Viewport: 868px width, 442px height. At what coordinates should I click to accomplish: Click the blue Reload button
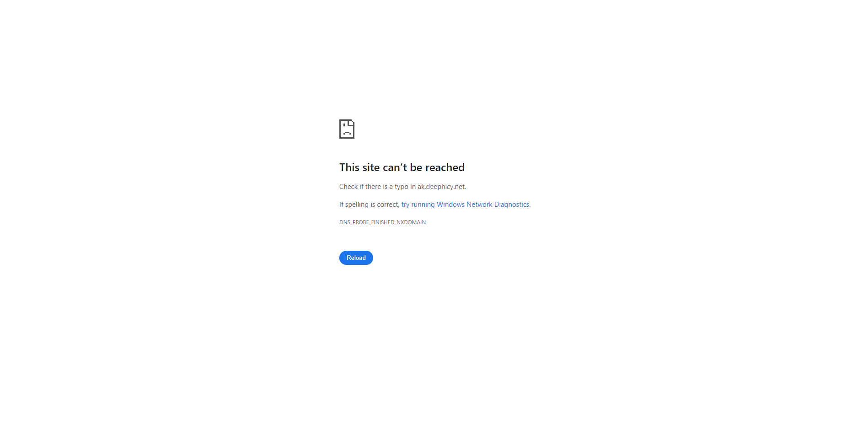click(356, 258)
